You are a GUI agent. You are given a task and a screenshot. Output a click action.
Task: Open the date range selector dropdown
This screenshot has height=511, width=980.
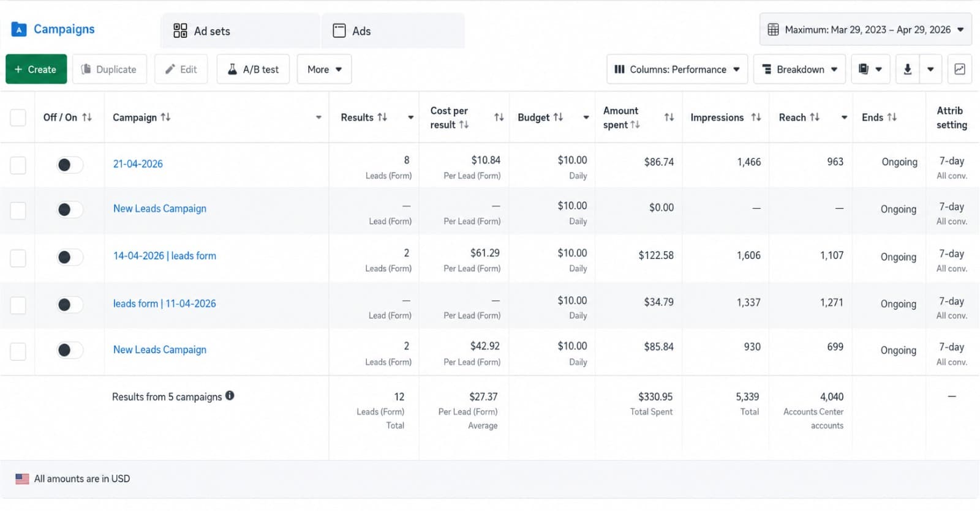[x=865, y=29]
